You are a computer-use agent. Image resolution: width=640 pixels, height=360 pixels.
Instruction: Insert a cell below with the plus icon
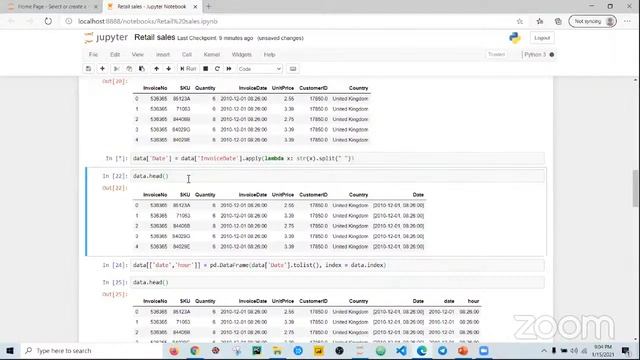102,69
